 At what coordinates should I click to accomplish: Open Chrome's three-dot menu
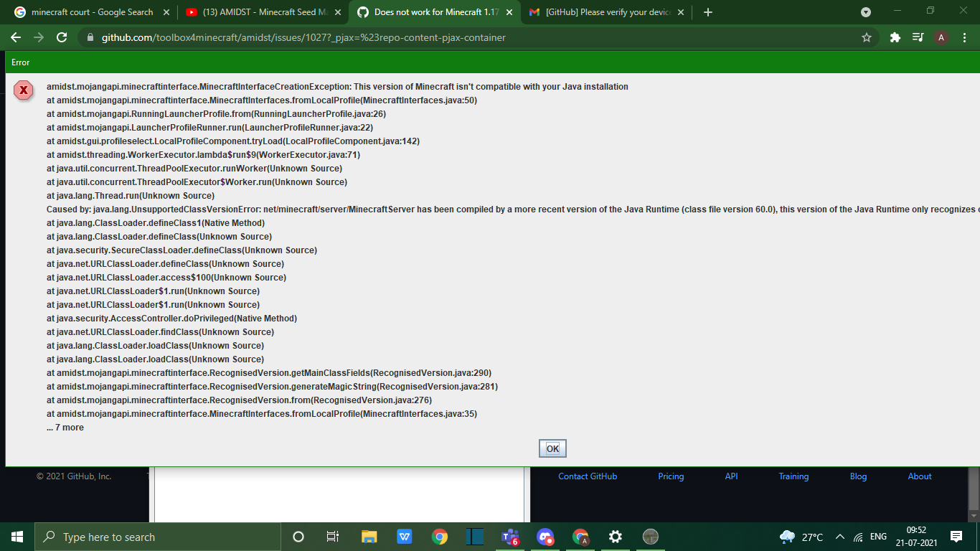(963, 37)
